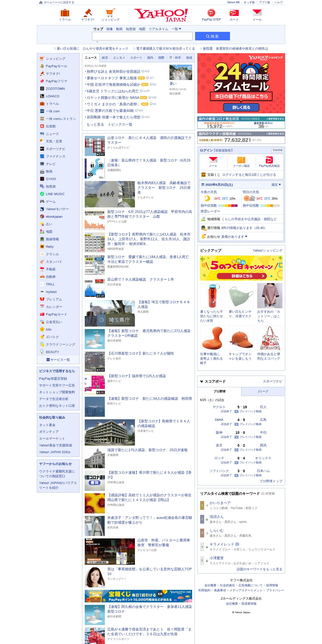
Task: Open trending keyword かいりきベア
Action: coord(220,503)
